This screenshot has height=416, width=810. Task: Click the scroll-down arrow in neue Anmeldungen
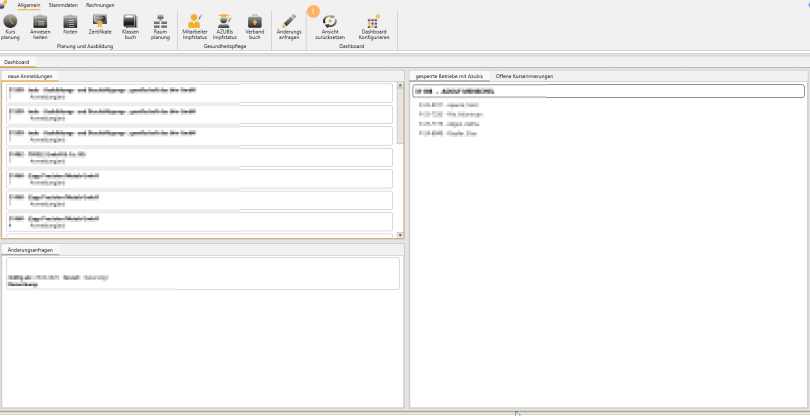click(400, 235)
